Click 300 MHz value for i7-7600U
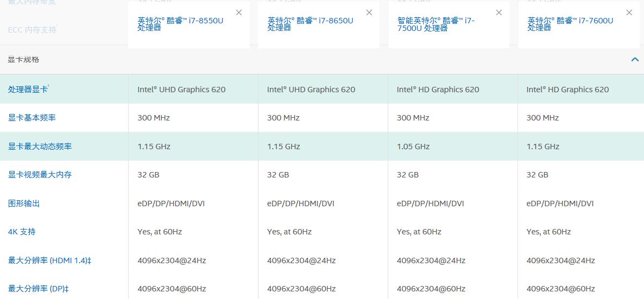 543,118
